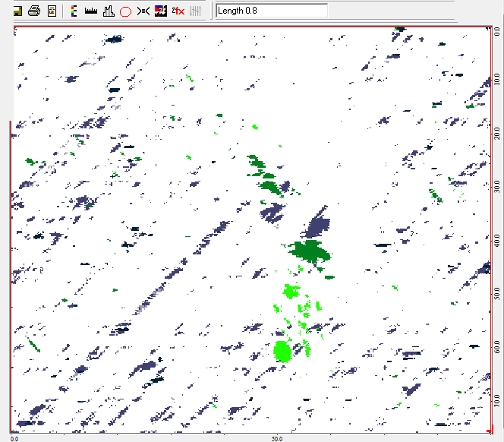Pick the large dark green central particle

point(310,251)
